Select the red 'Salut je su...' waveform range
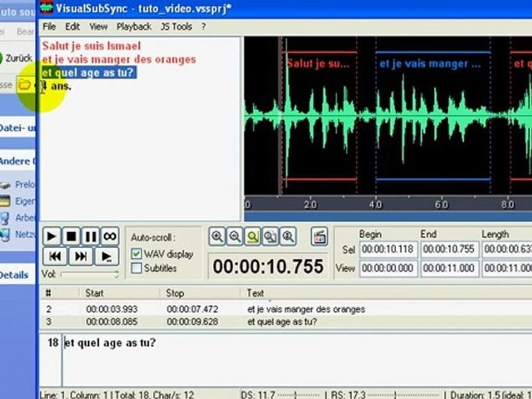Screen dimensions: 532x399 (x=319, y=115)
